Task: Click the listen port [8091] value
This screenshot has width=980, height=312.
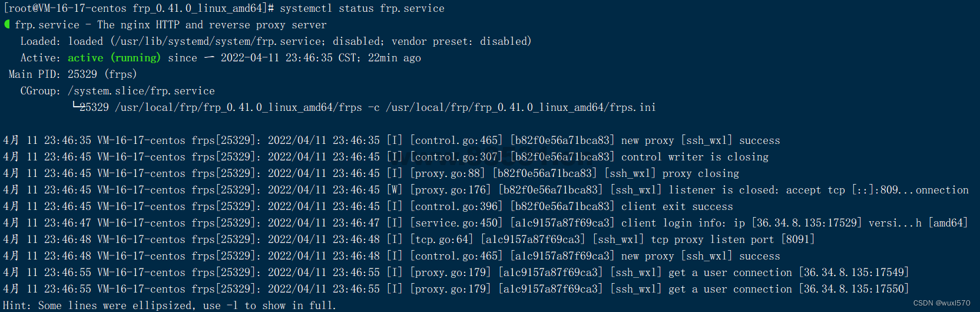Action: [797, 239]
